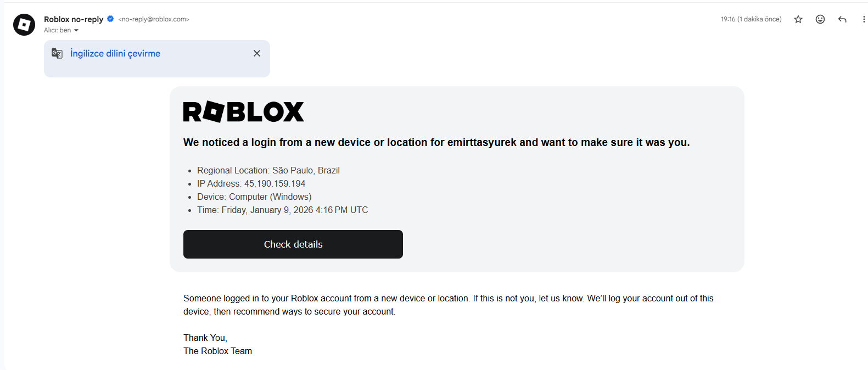Click the 19:16 timestamp
This screenshot has width=868, height=370.
pos(751,19)
